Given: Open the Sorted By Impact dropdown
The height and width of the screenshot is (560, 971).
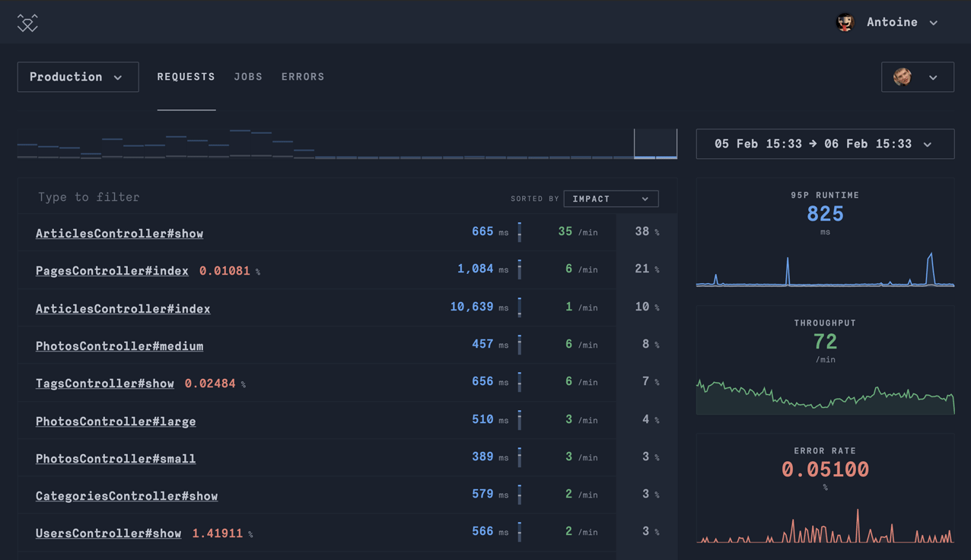Looking at the screenshot, I should (x=611, y=199).
